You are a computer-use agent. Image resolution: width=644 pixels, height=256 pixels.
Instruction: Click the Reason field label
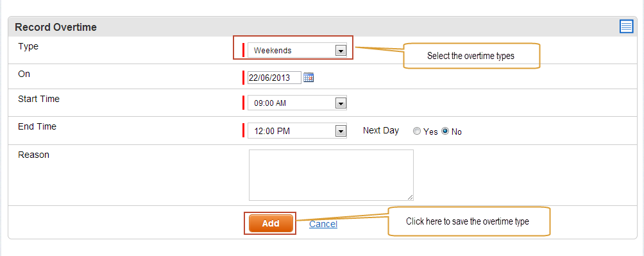click(34, 155)
